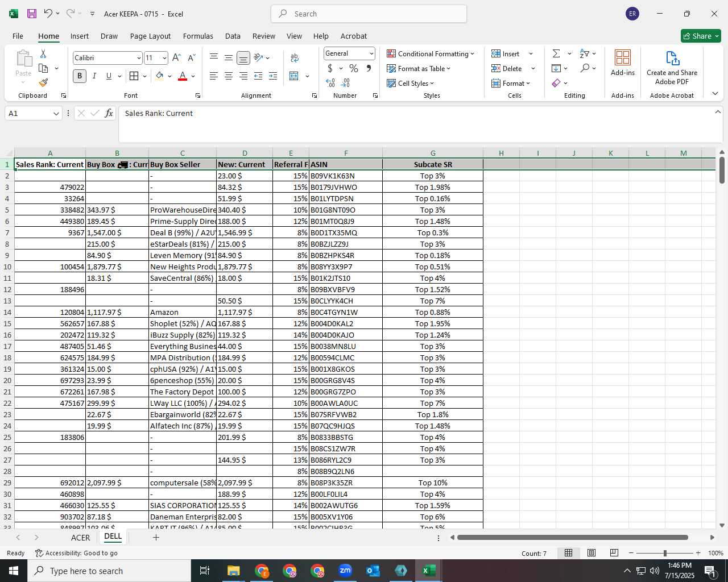Open the font name Calibri dropdown
Screen dimensions: 728x582
[138, 58]
